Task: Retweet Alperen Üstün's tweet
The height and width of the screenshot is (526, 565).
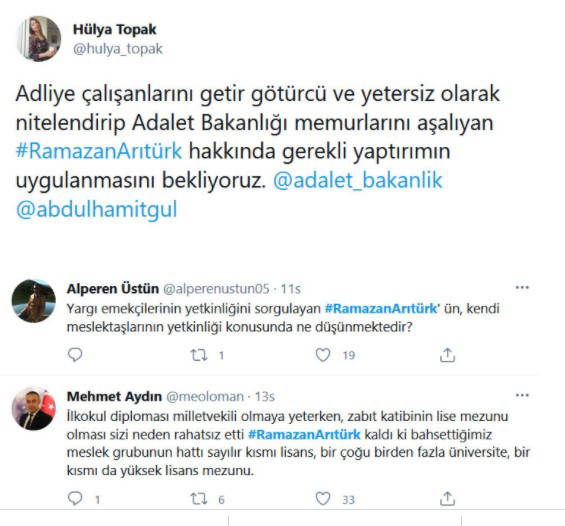Action: point(199,355)
